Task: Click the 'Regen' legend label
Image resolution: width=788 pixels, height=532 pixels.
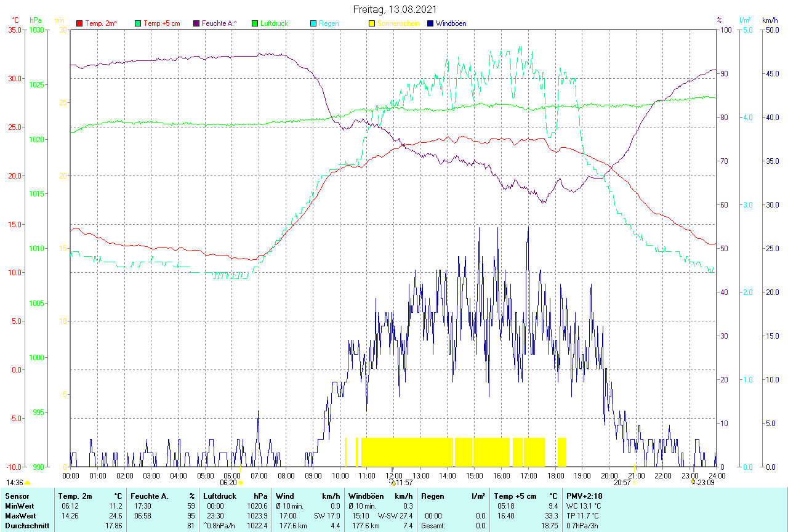Action: 329,23
